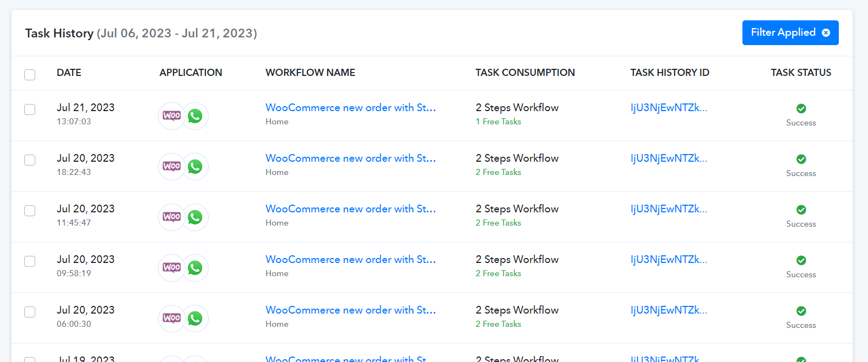868x362 pixels.
Task: Select the checkbox for Jul 20, 2023 11:45:47
Action: (x=30, y=211)
